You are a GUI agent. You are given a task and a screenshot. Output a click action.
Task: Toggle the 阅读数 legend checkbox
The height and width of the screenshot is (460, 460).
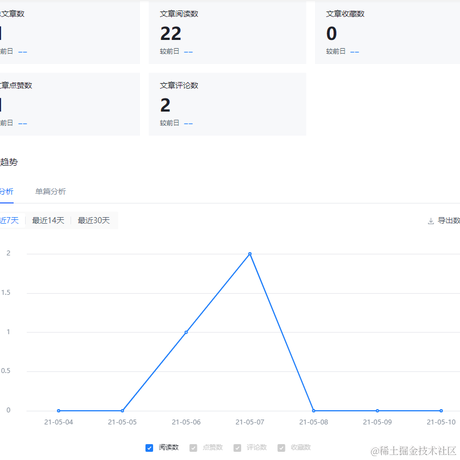click(149, 448)
